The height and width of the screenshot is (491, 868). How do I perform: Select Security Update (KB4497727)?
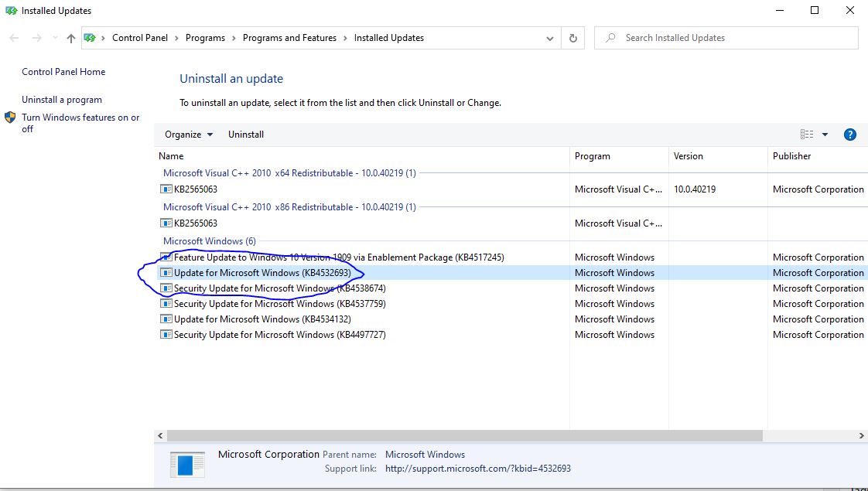(x=279, y=335)
